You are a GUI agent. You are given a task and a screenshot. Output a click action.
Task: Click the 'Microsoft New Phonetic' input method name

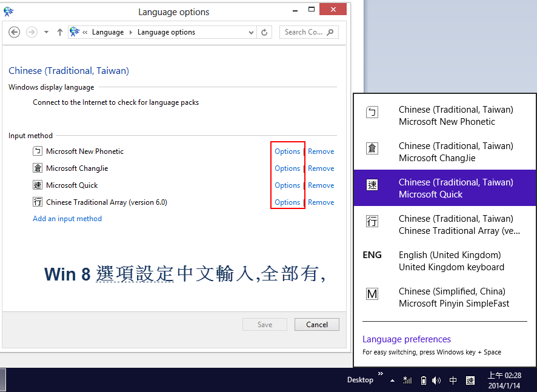pyautogui.click(x=85, y=151)
